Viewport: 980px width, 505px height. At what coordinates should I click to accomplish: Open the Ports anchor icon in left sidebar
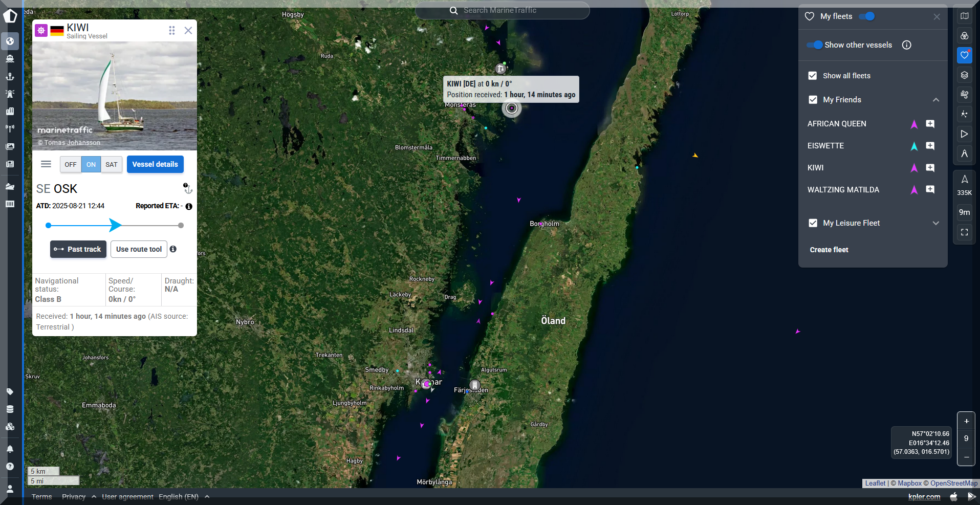[10, 76]
